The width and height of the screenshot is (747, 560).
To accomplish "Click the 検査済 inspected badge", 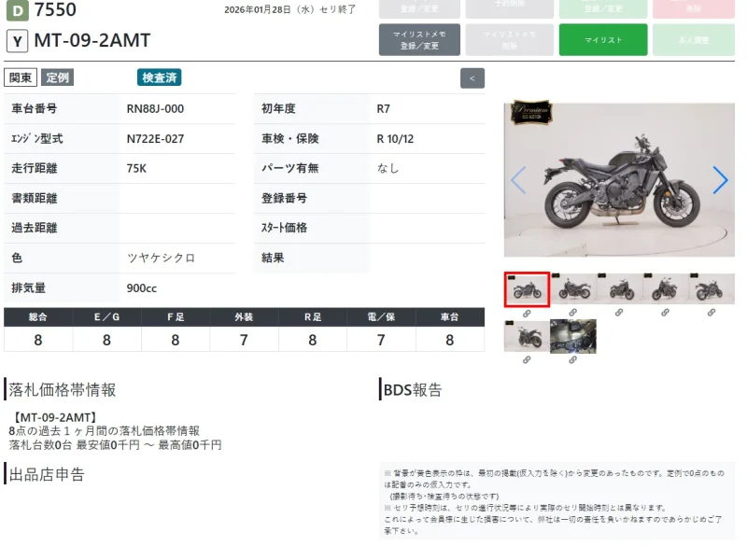I will pos(159,77).
